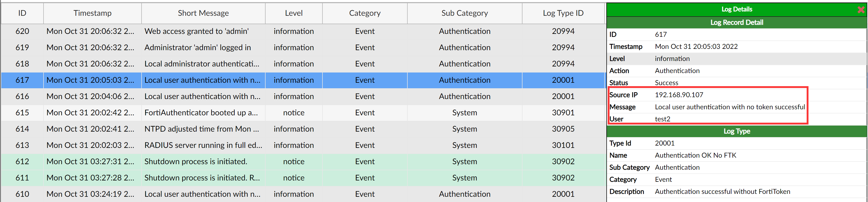Sort table by ID column header
Viewport: 868px width, 202px height.
[22, 13]
